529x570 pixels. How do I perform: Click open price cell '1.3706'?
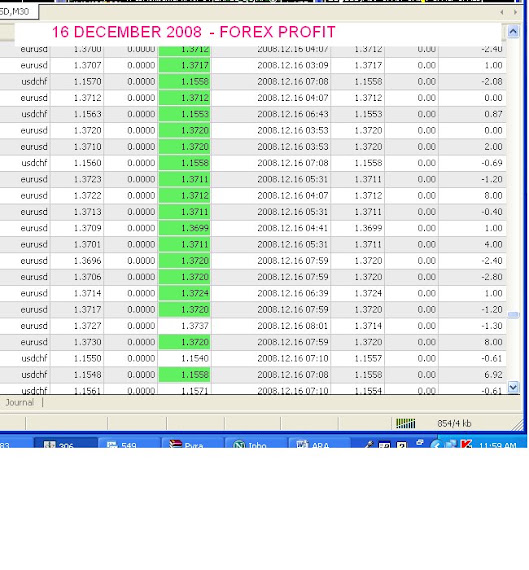(87, 277)
